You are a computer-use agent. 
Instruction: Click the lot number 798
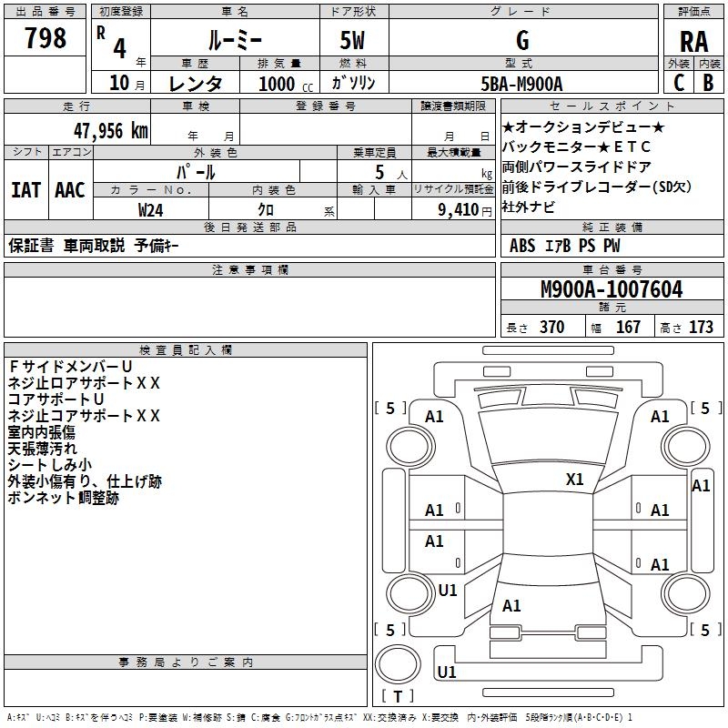coord(45,37)
